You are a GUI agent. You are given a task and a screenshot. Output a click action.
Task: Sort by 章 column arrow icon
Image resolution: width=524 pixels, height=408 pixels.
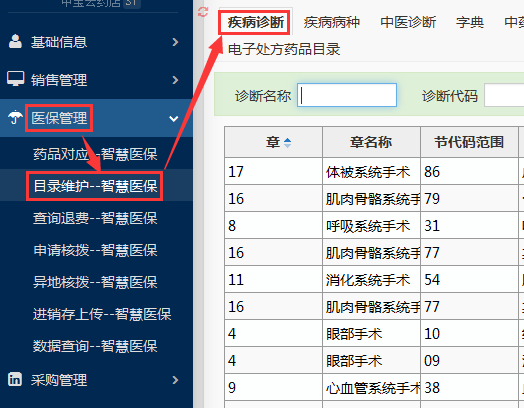pos(287,143)
